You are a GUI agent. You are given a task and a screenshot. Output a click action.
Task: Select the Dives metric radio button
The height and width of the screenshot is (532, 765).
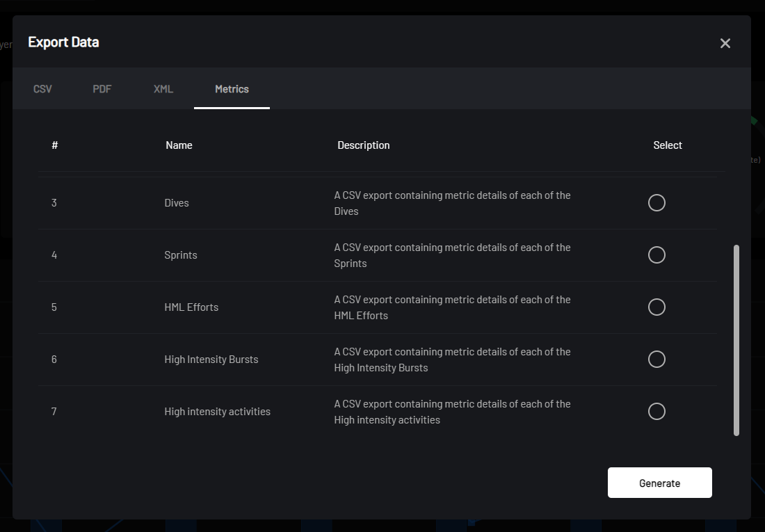tap(657, 202)
